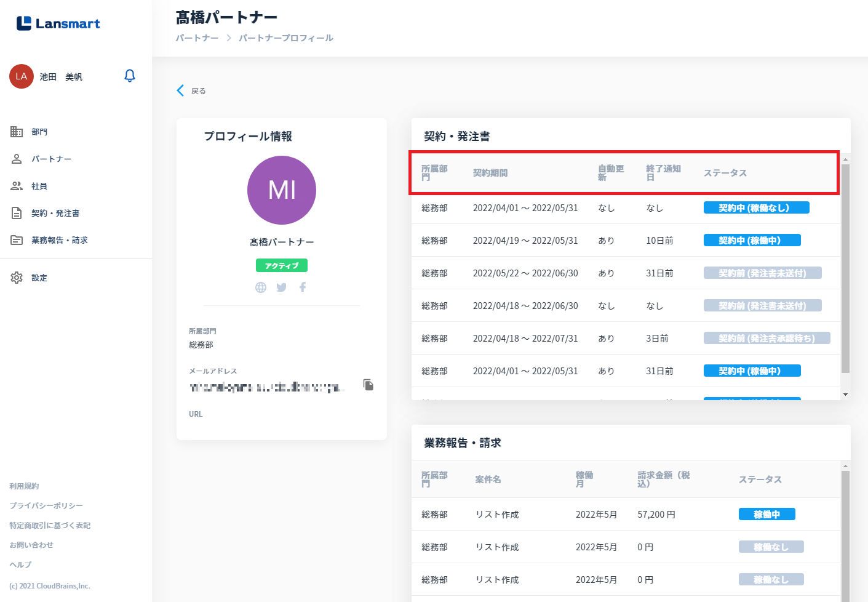
Task: Click the パートナー breadcrumb link
Action: click(x=197, y=38)
